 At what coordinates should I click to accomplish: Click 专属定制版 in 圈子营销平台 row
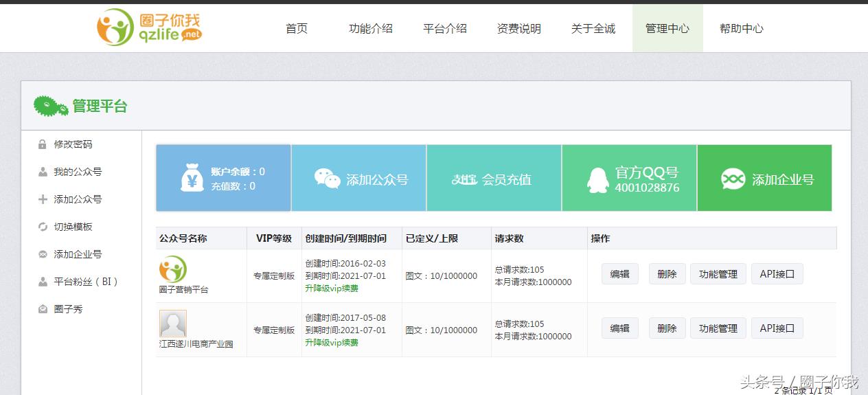pyautogui.click(x=274, y=275)
